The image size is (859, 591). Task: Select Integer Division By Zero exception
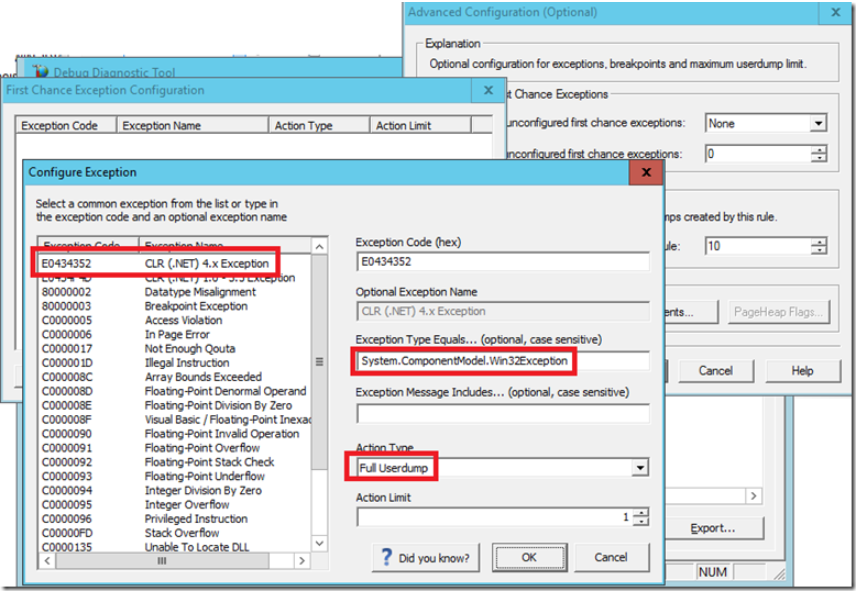(202, 491)
